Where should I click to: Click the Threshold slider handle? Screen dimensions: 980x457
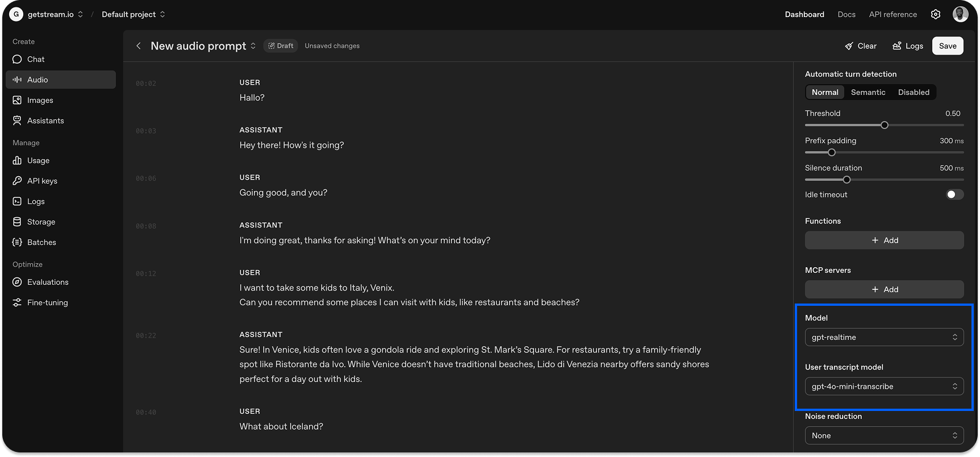[x=885, y=125]
